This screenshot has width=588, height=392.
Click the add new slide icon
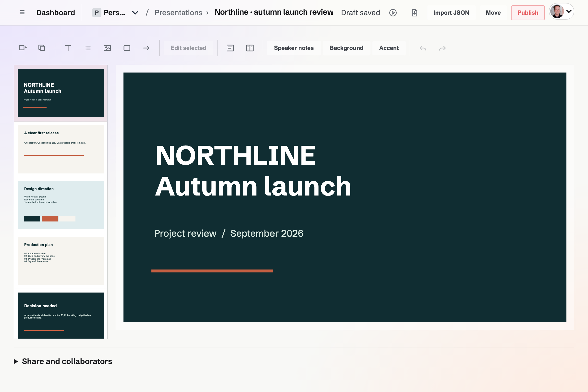point(23,48)
